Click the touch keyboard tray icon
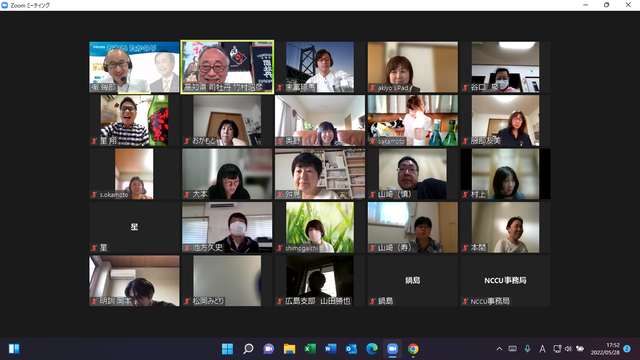This screenshot has width=640, height=360. [513, 349]
